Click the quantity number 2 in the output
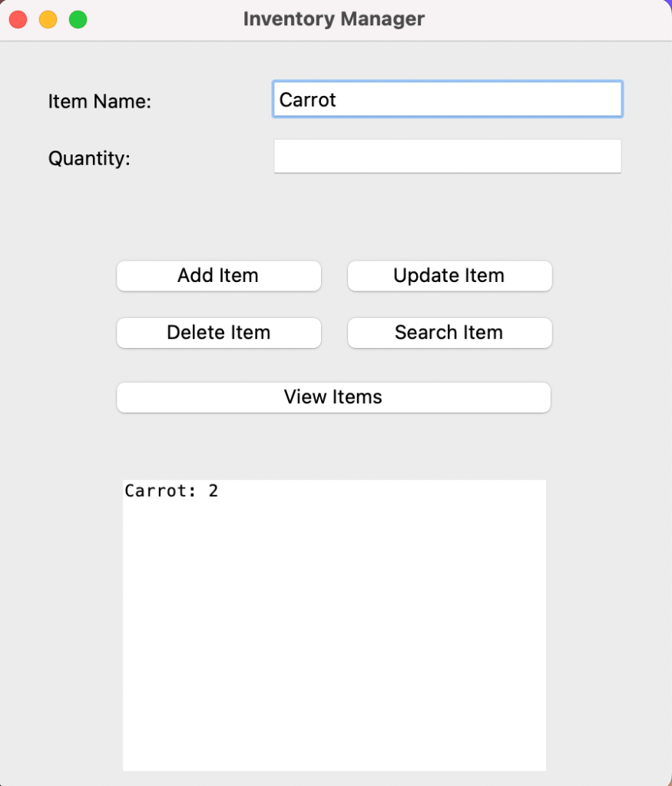The image size is (672, 786). tap(214, 491)
